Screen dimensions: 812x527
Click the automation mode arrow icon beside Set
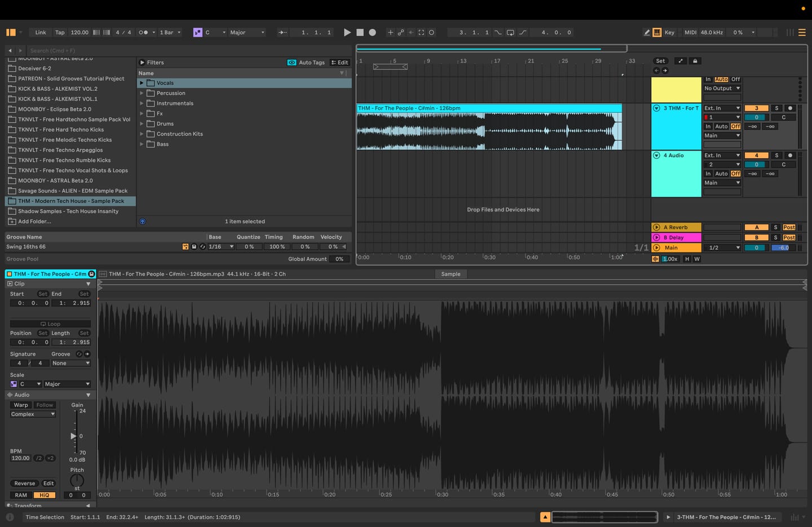coord(681,61)
